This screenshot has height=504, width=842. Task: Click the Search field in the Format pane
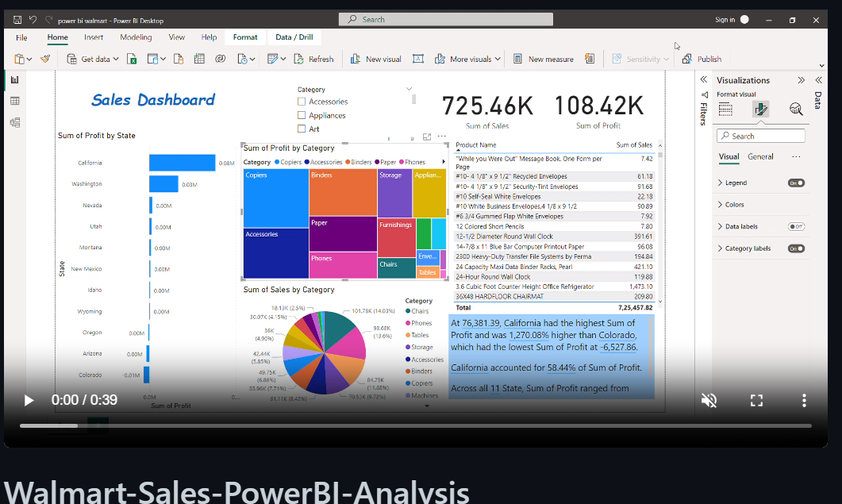tap(759, 135)
